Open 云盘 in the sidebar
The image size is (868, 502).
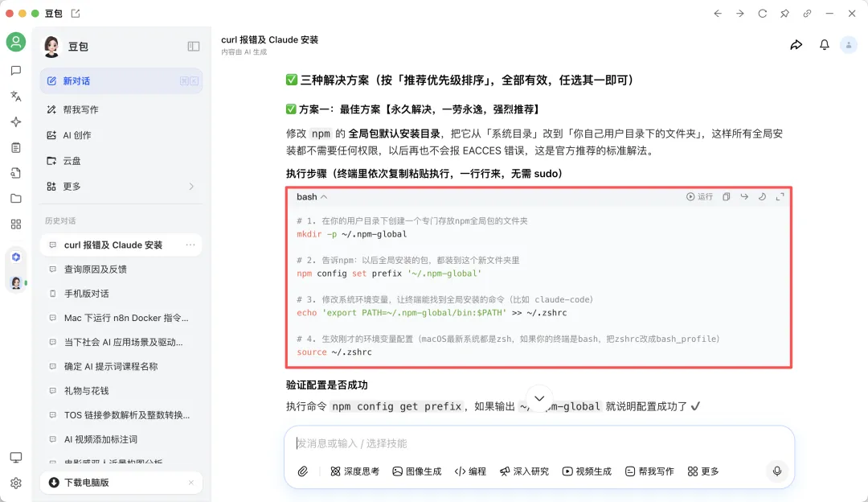click(121, 161)
